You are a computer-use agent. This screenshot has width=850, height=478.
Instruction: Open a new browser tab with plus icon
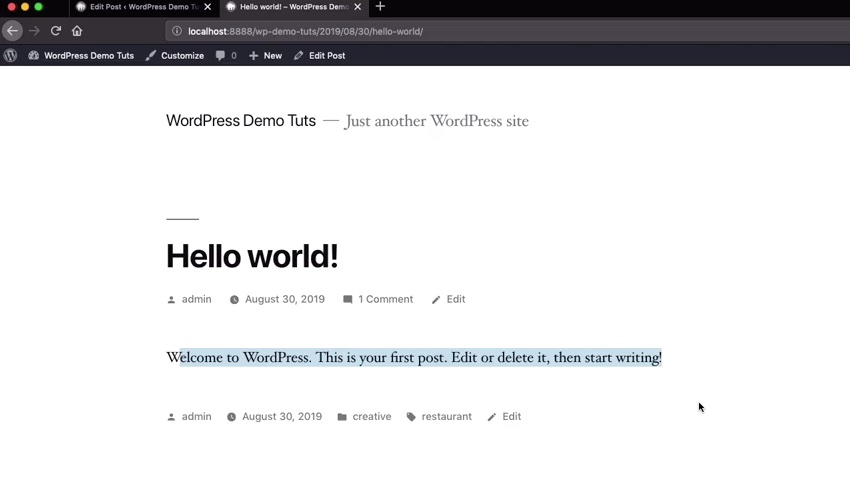(x=380, y=7)
